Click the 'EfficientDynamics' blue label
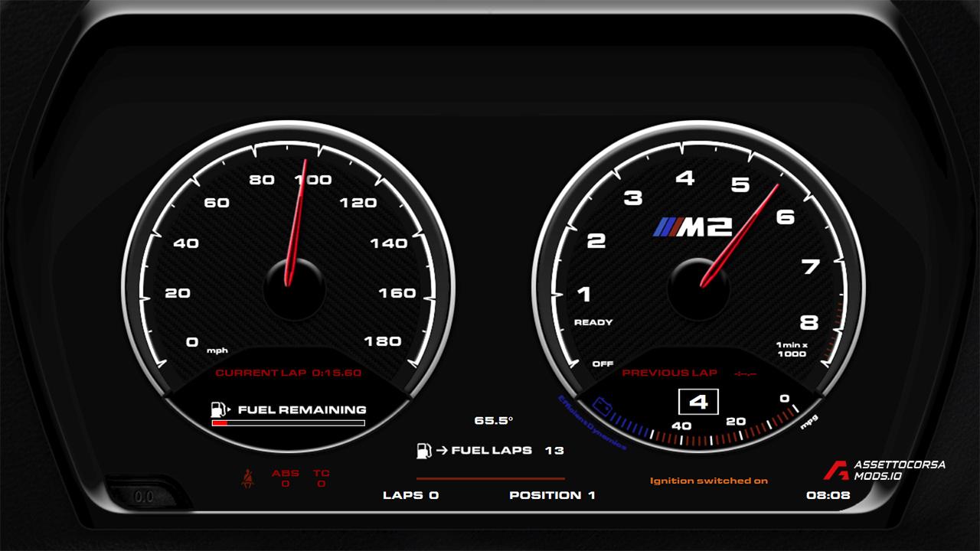The image size is (980, 551). point(592,422)
